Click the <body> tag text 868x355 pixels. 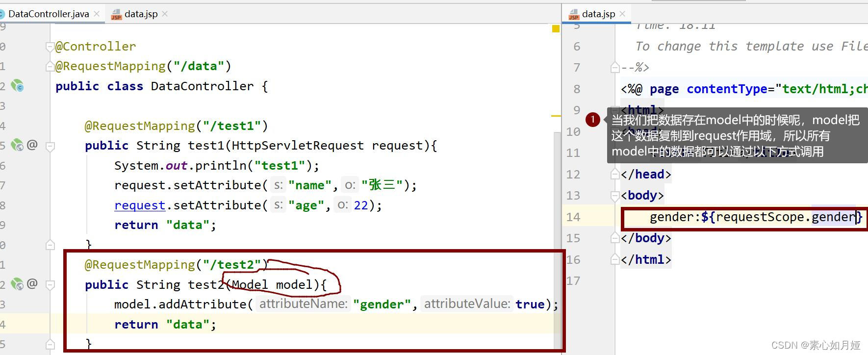[x=642, y=196]
